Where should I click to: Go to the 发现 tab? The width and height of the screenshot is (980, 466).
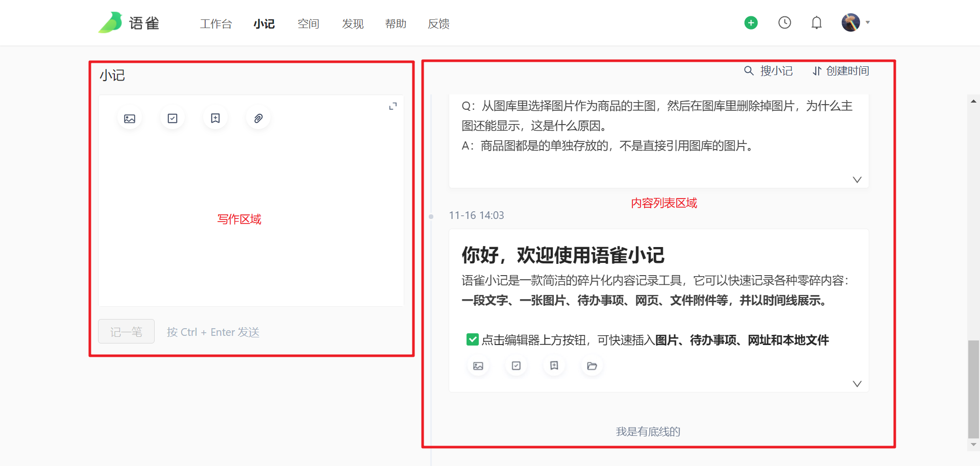(353, 24)
